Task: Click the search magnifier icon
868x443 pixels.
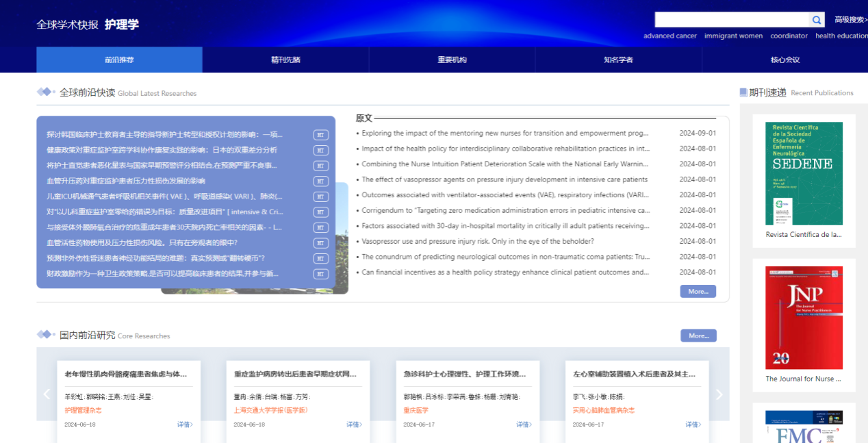Action: click(817, 20)
